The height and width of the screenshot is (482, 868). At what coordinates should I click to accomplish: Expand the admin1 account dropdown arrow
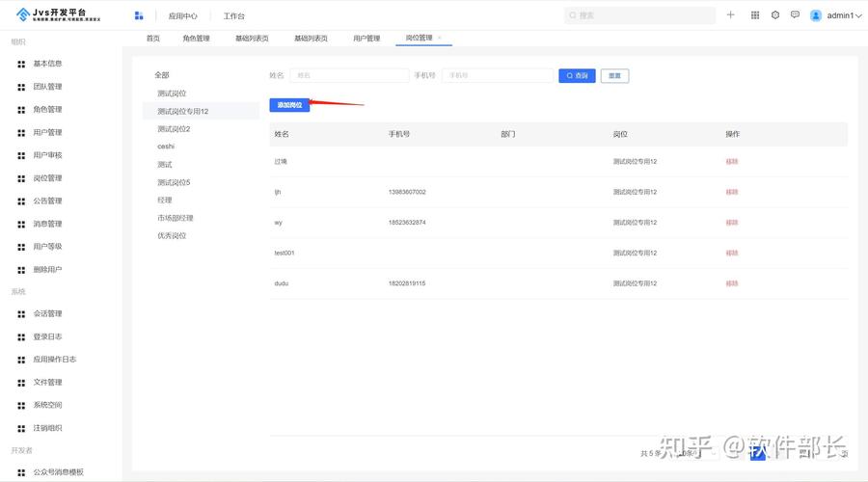coord(858,16)
